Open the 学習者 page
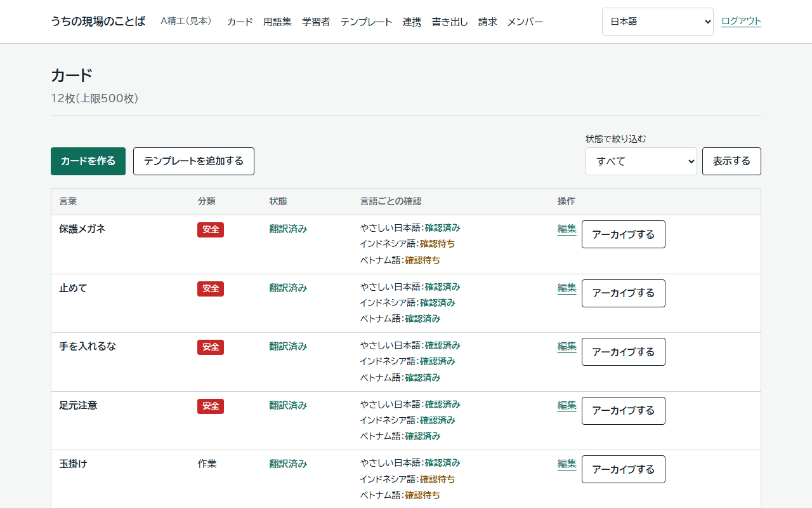The width and height of the screenshot is (812, 508). (316, 22)
